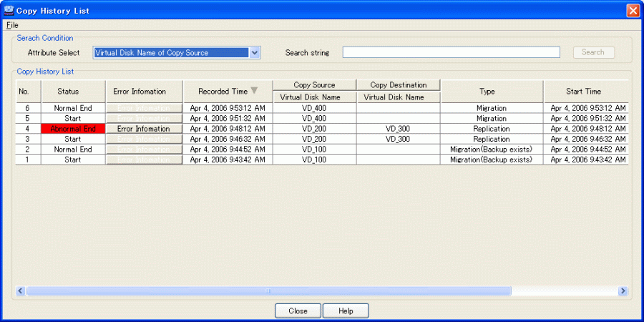Click Error Infomation button for row 4
This screenshot has width=644, height=322.
pyautogui.click(x=144, y=129)
